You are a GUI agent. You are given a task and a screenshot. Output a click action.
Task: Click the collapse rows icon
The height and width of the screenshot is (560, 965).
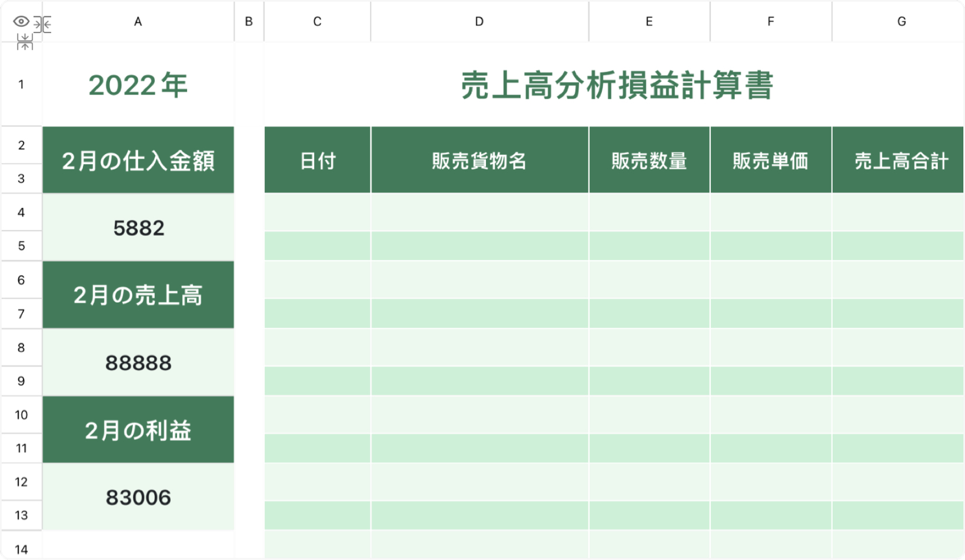[x=25, y=42]
